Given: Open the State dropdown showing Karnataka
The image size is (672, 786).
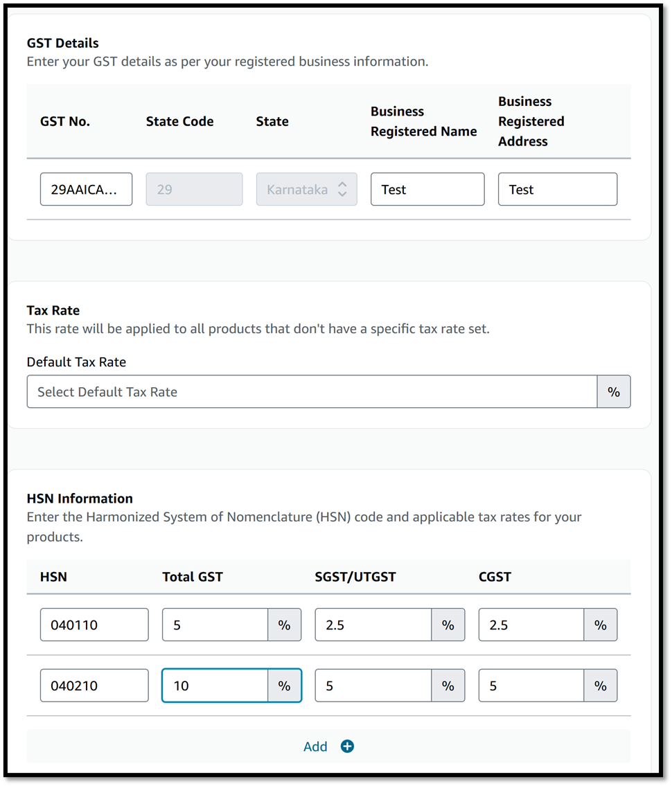Looking at the screenshot, I should click(x=306, y=189).
